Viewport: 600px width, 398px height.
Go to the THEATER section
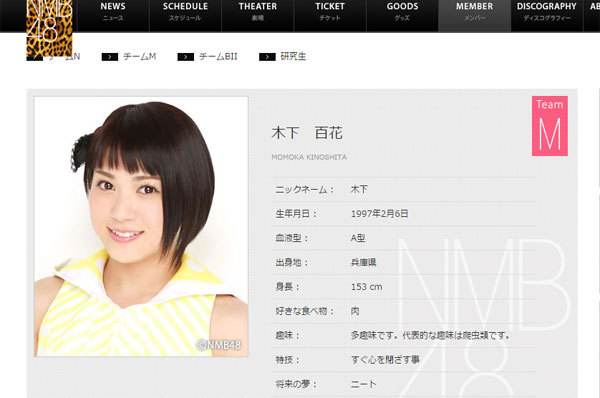[258, 16]
